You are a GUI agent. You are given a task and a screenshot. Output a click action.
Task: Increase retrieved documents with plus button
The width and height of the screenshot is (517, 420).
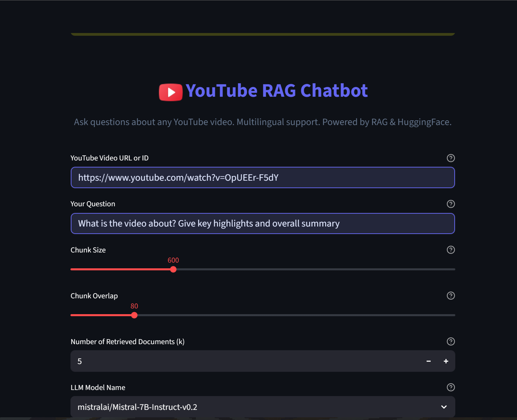pos(446,361)
